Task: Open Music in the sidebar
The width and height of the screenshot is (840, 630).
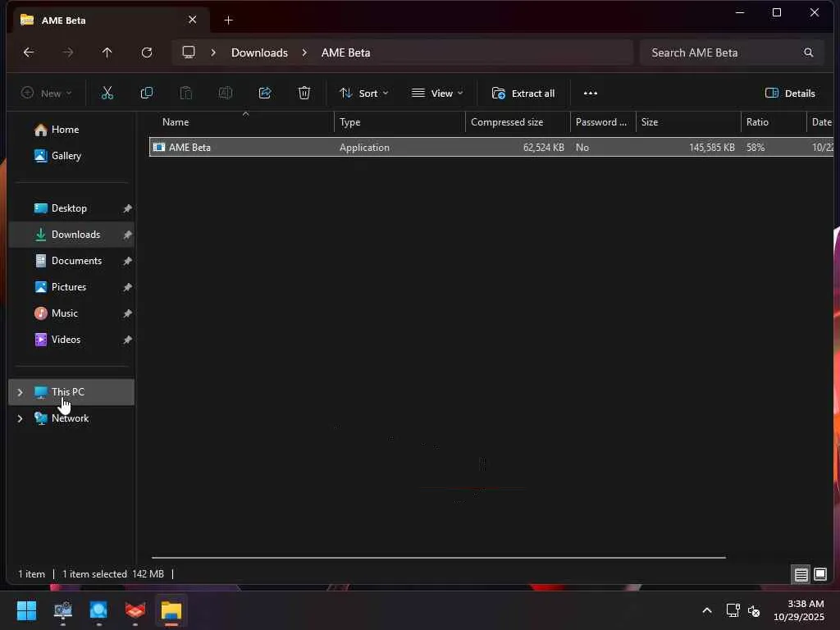Action: coord(71,313)
